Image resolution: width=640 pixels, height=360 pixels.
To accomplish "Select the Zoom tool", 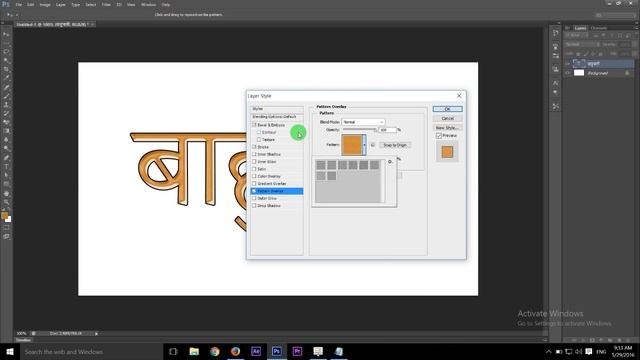I will pyautogui.click(x=6, y=202).
